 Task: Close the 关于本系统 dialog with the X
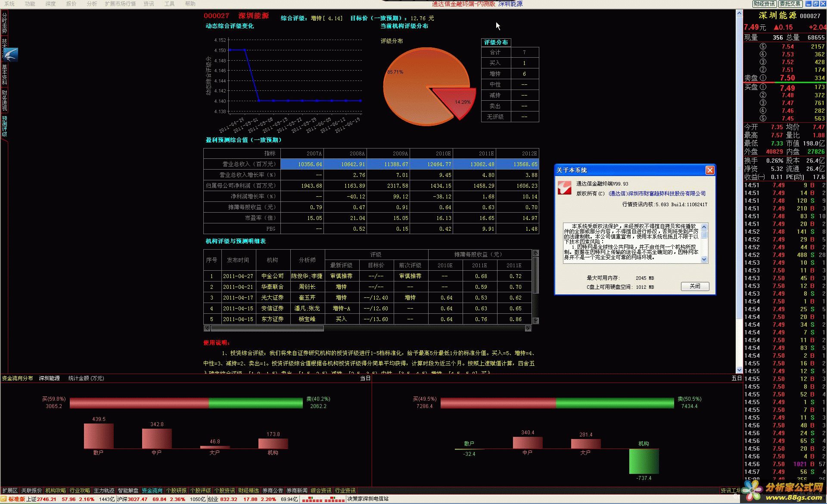pyautogui.click(x=710, y=170)
